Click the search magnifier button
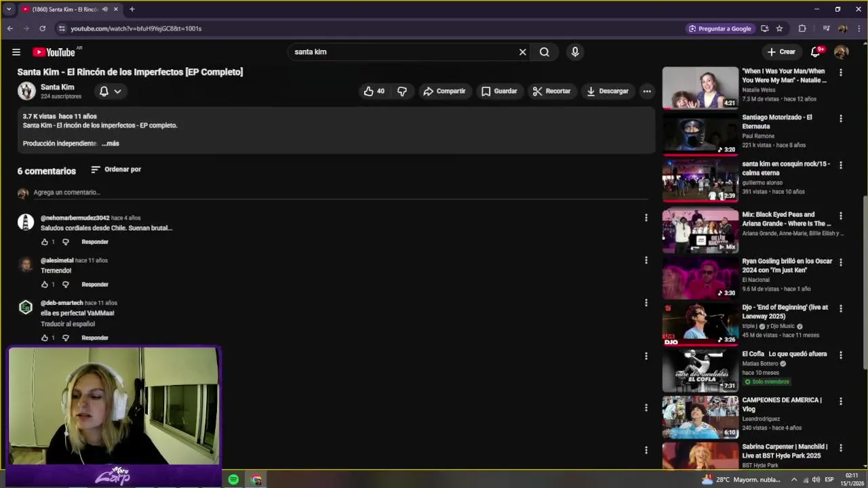The height and width of the screenshot is (488, 868). point(545,52)
